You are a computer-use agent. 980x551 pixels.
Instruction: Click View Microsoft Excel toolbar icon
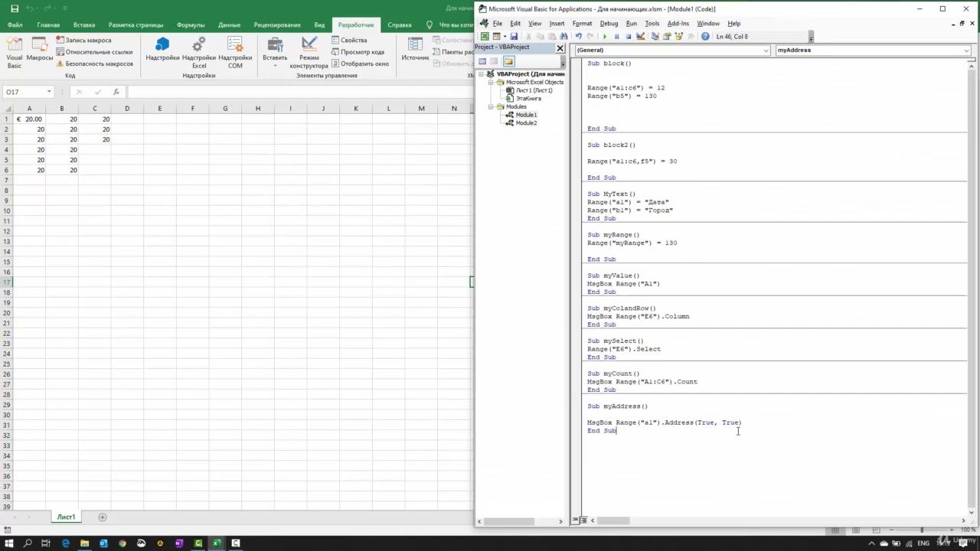[485, 36]
